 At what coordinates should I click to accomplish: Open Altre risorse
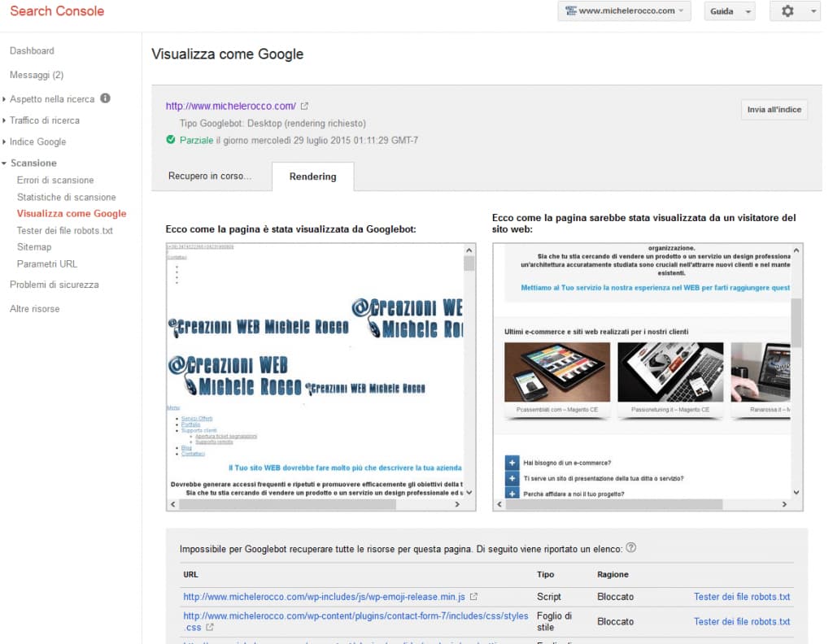point(34,308)
